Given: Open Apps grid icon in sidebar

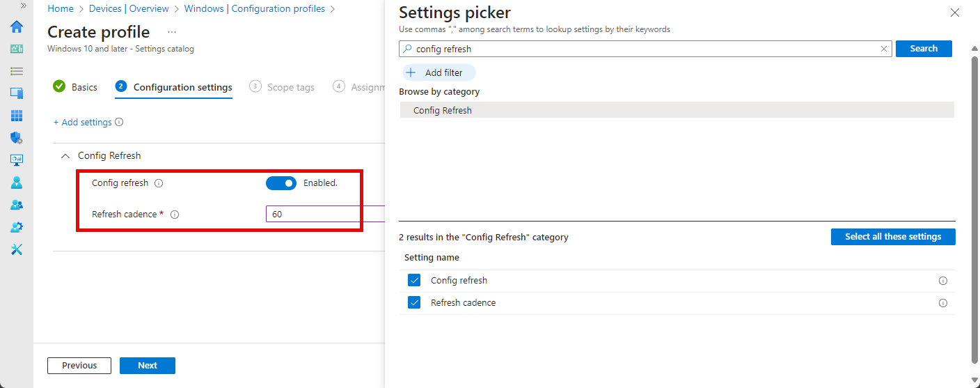Looking at the screenshot, I should coord(17,116).
